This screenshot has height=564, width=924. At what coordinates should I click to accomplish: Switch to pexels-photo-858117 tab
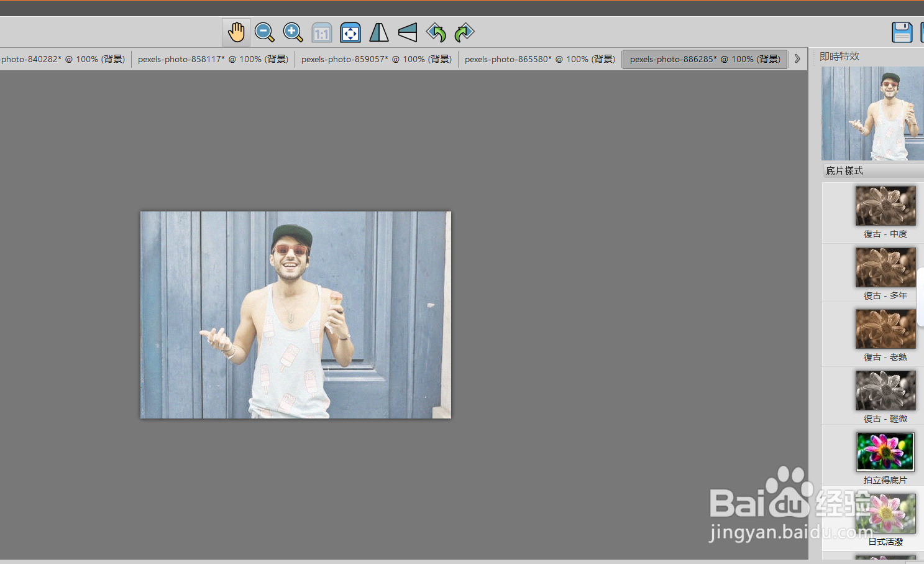point(213,59)
